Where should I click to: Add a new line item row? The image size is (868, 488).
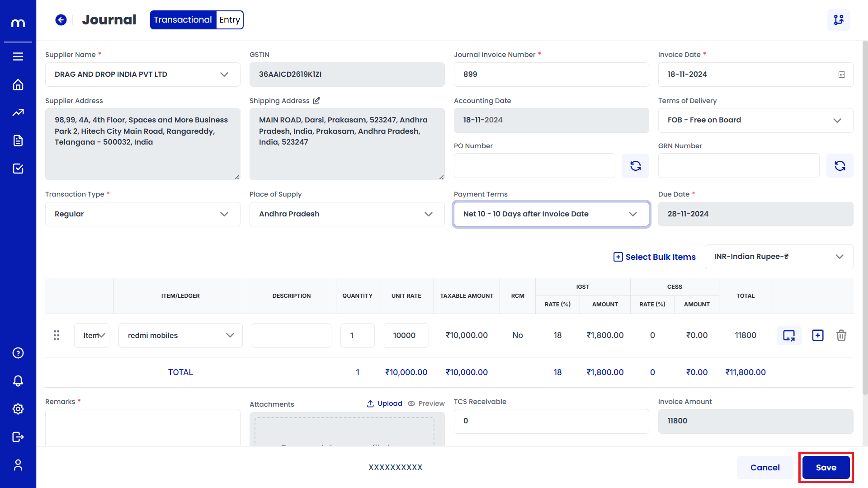817,335
